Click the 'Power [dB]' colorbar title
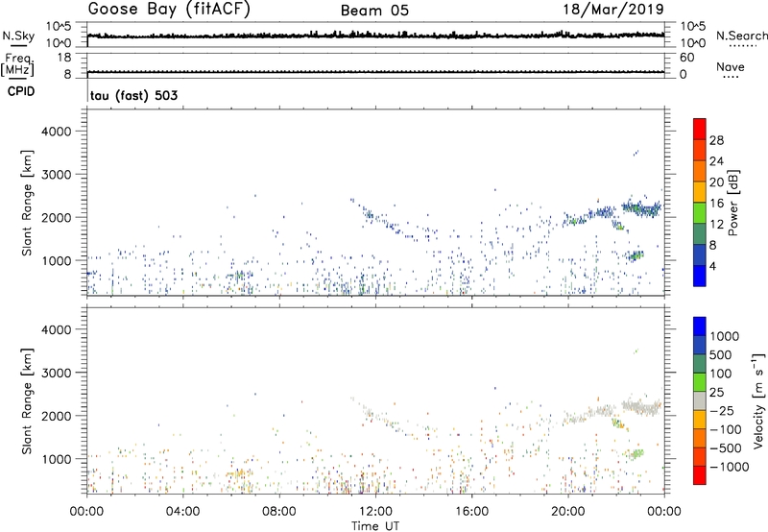This screenshot has height=532, width=768. tap(732, 203)
